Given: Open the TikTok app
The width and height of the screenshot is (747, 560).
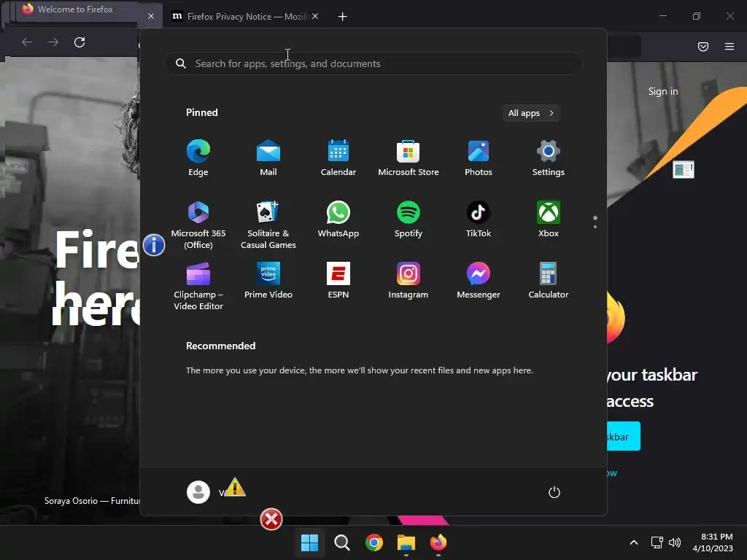Looking at the screenshot, I should [x=479, y=219].
